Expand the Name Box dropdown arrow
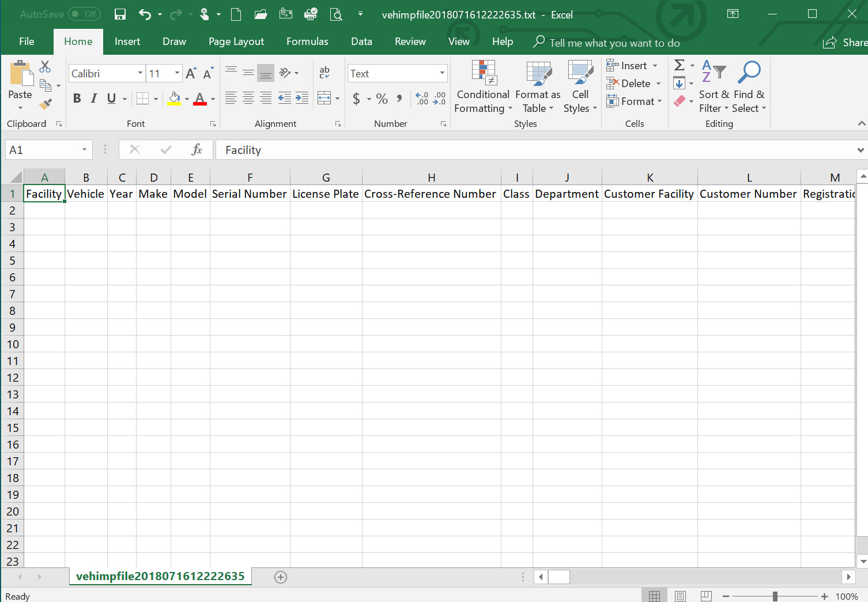The height and width of the screenshot is (602, 868). (84, 150)
